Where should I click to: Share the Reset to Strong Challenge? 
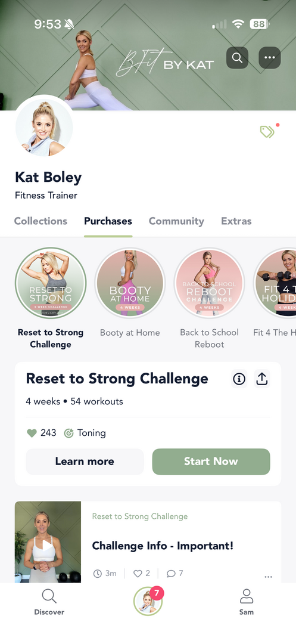(261, 379)
